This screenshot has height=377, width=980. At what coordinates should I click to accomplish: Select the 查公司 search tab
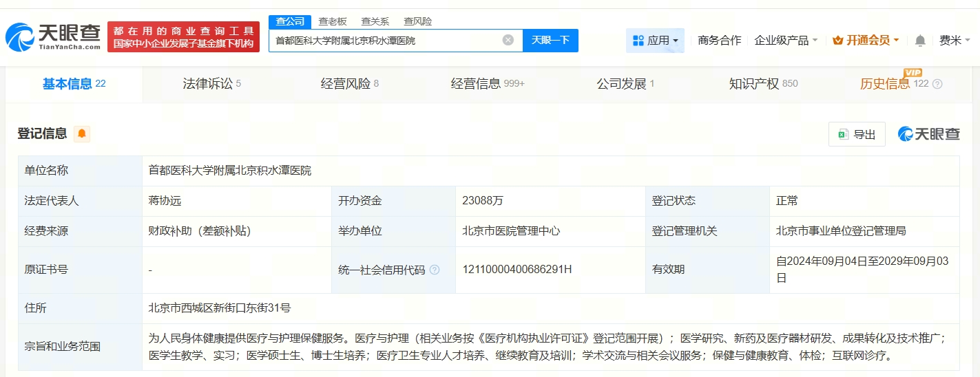[290, 21]
